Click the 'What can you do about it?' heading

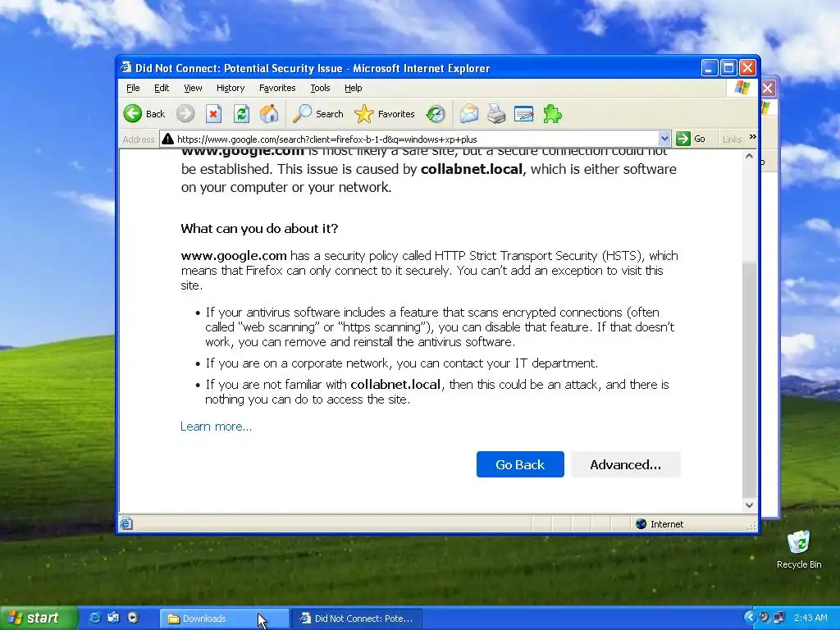tap(259, 229)
